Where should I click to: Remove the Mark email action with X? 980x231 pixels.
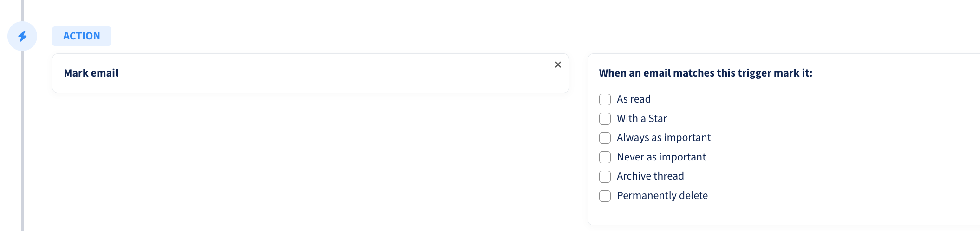(558, 64)
